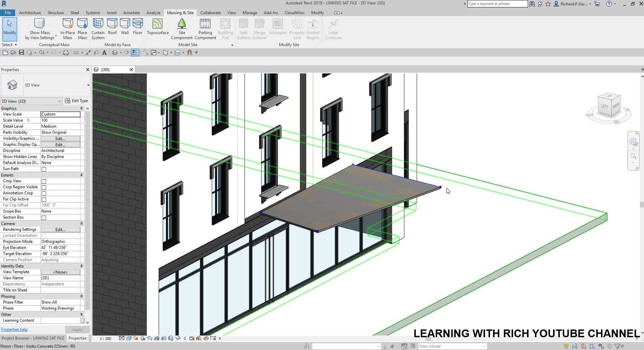Image resolution: width=644 pixels, height=350 pixels.
Task: Enable the Section Box checkbox
Action: (x=44, y=217)
